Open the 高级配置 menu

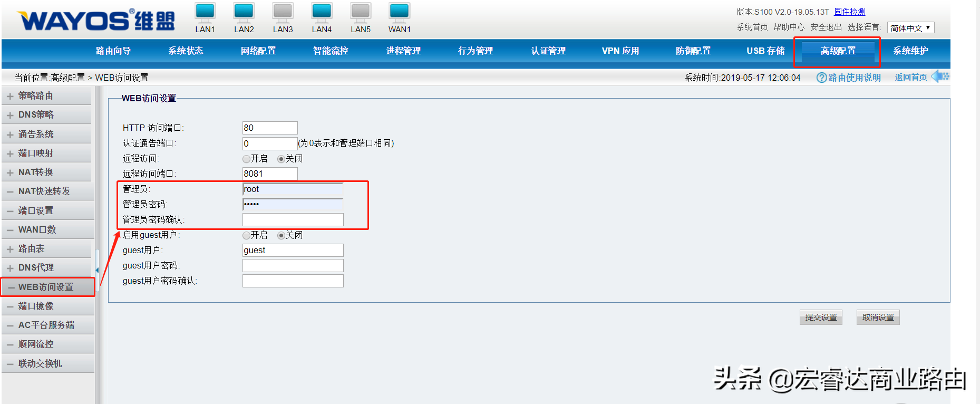838,51
